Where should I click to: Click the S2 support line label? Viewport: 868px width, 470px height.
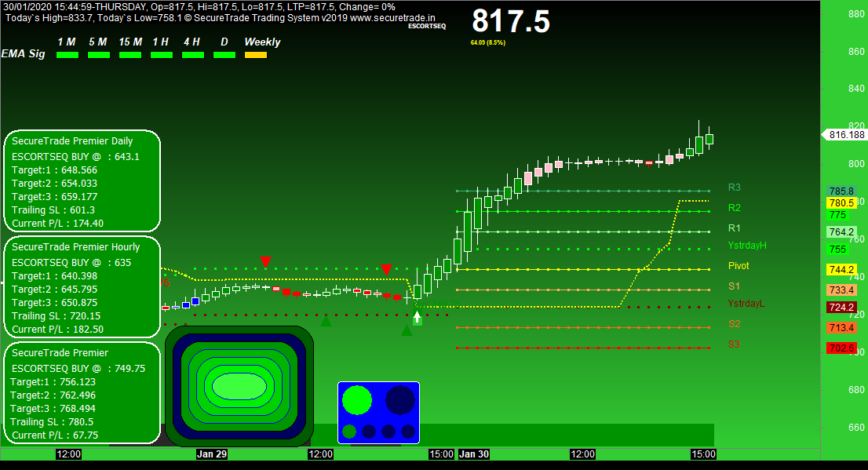(x=734, y=324)
